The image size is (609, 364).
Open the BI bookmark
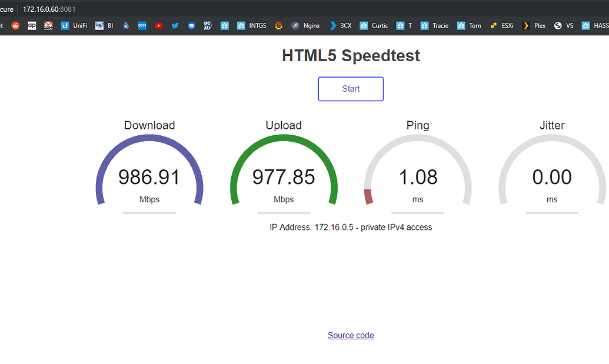coord(104,25)
